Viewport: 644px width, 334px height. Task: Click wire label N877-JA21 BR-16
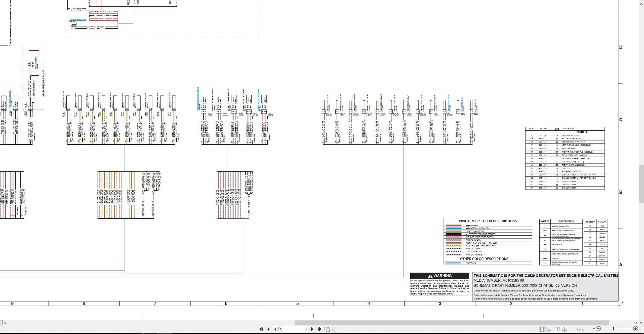point(249,207)
